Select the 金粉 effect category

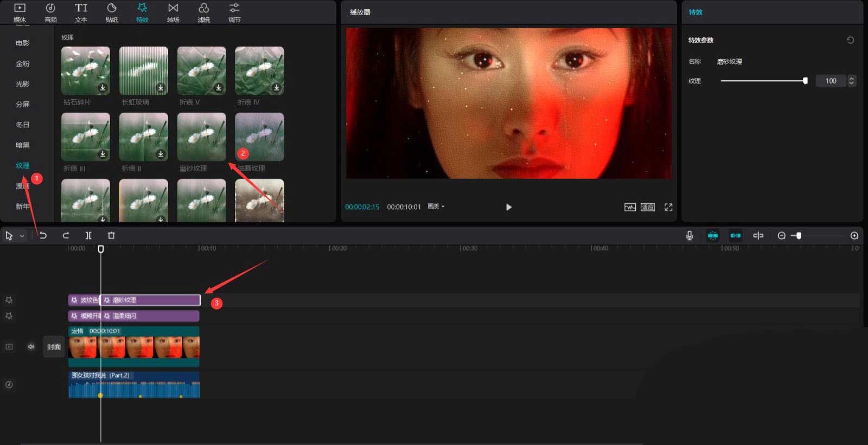pyautogui.click(x=23, y=63)
